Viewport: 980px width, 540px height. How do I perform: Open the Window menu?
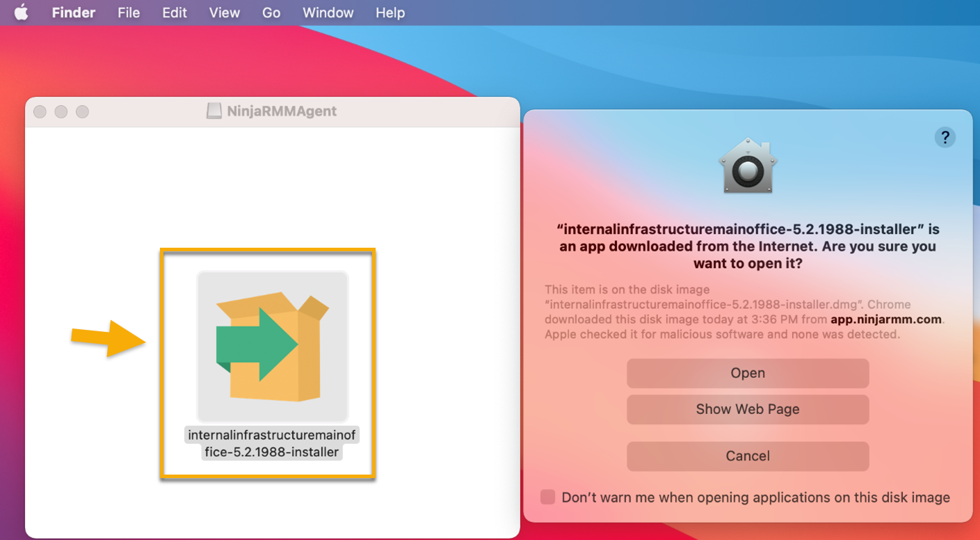[x=328, y=12]
